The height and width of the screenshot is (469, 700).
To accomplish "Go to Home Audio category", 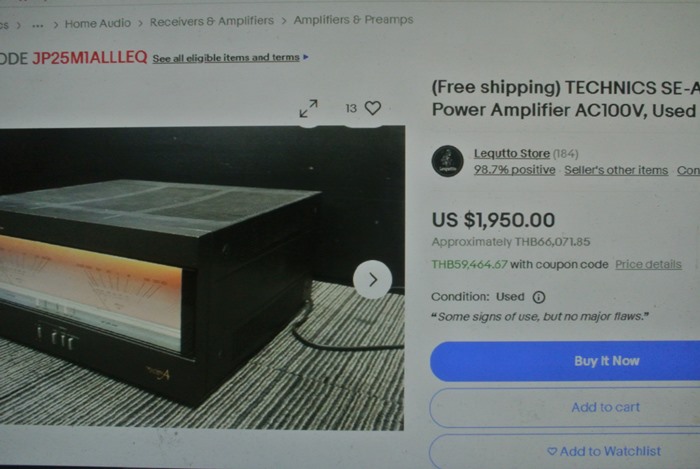I will coord(98,23).
